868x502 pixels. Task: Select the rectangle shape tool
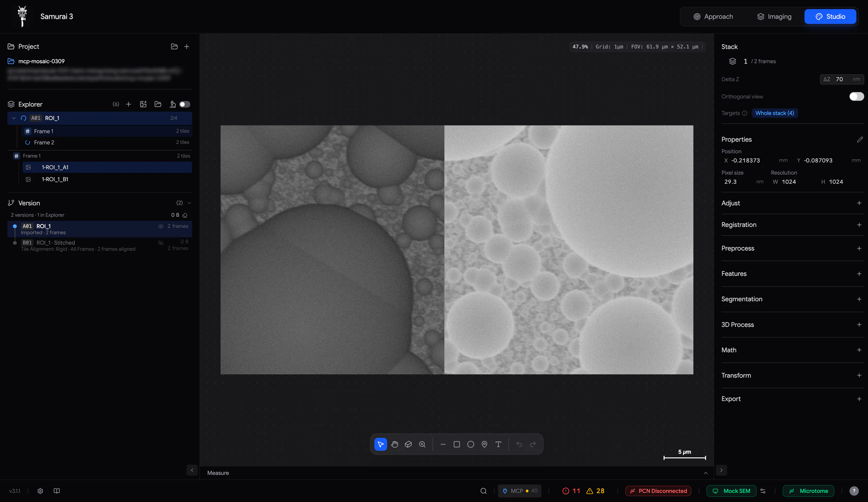(457, 444)
